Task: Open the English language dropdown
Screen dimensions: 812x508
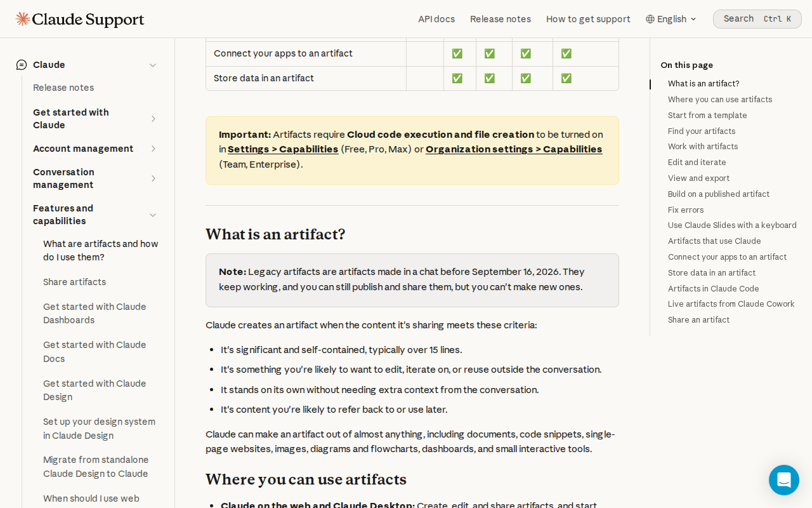Action: click(671, 19)
